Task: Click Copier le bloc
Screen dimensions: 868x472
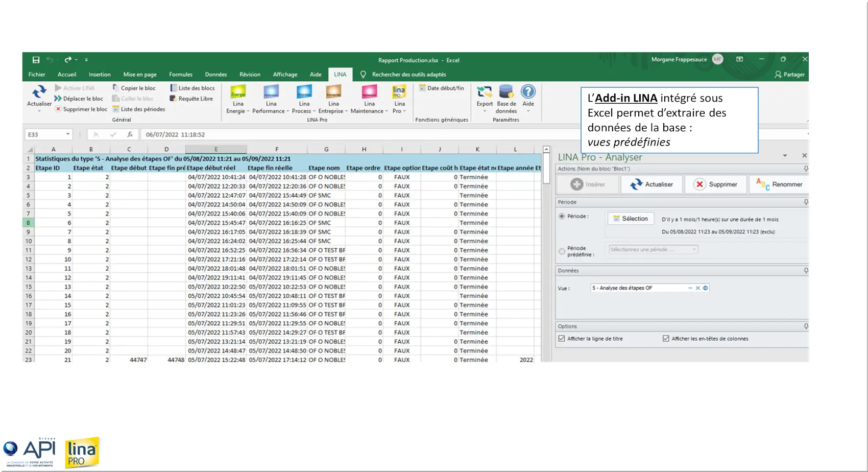Action: (134, 88)
